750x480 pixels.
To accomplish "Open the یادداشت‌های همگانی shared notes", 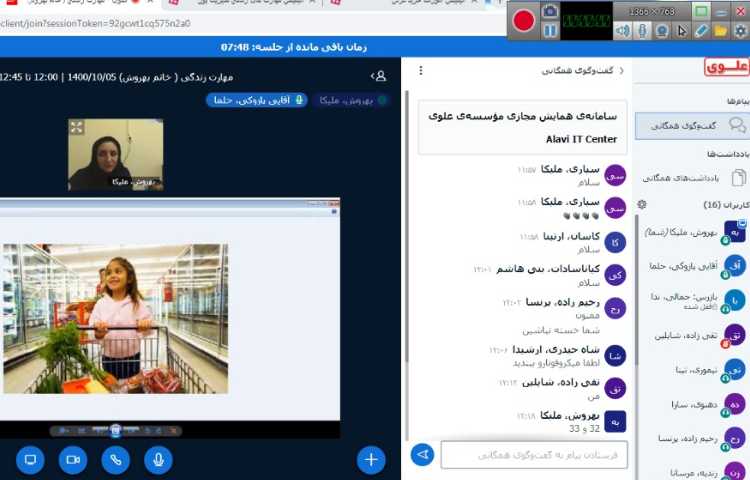I will [x=694, y=178].
